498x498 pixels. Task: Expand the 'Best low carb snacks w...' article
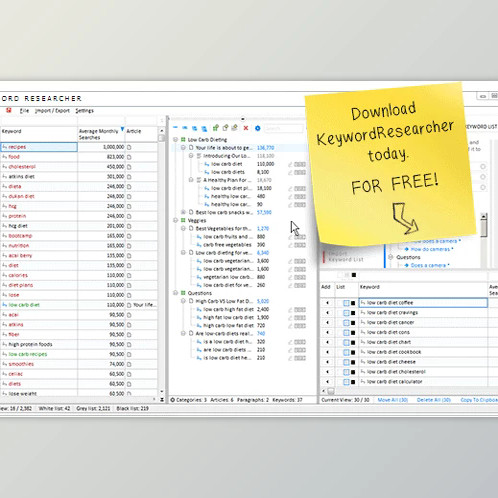pos(183,212)
